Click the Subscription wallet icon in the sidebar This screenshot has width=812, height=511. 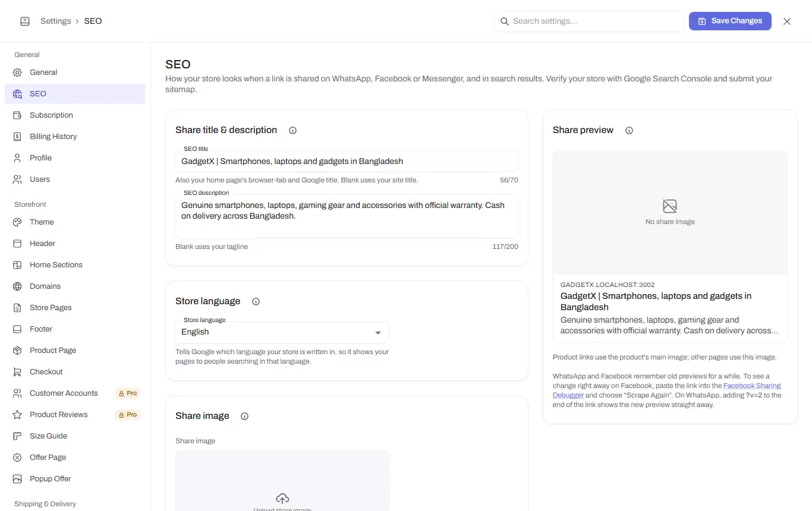17,115
